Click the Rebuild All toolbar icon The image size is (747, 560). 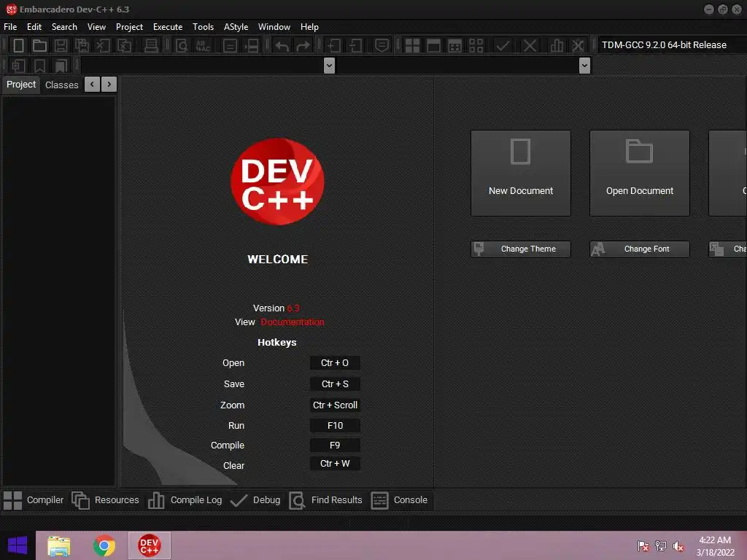[x=476, y=46]
